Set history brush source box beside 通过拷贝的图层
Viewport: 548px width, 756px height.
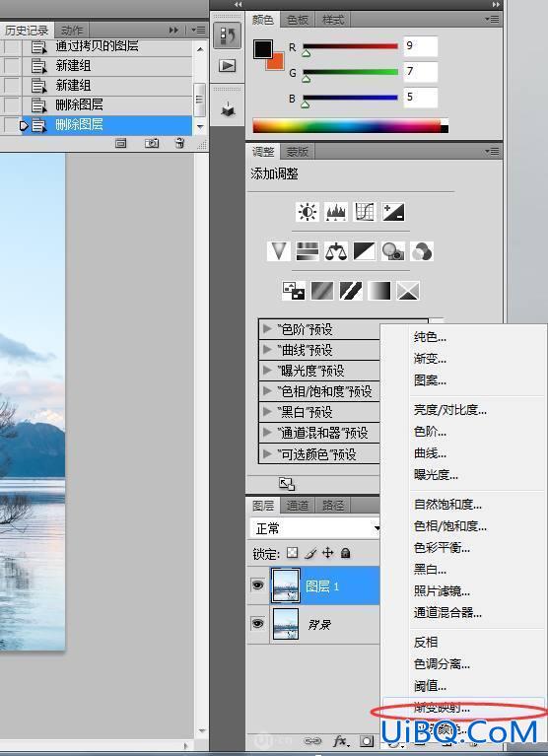13,46
